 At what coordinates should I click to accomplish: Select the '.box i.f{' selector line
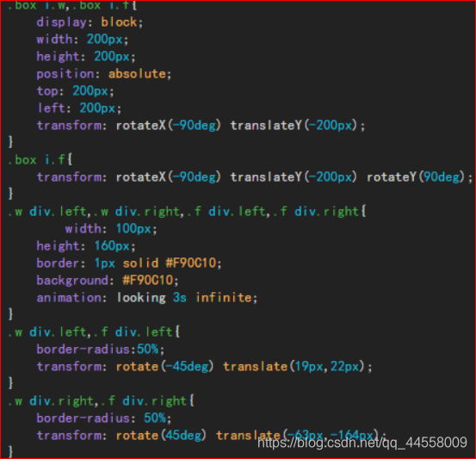click(x=40, y=160)
